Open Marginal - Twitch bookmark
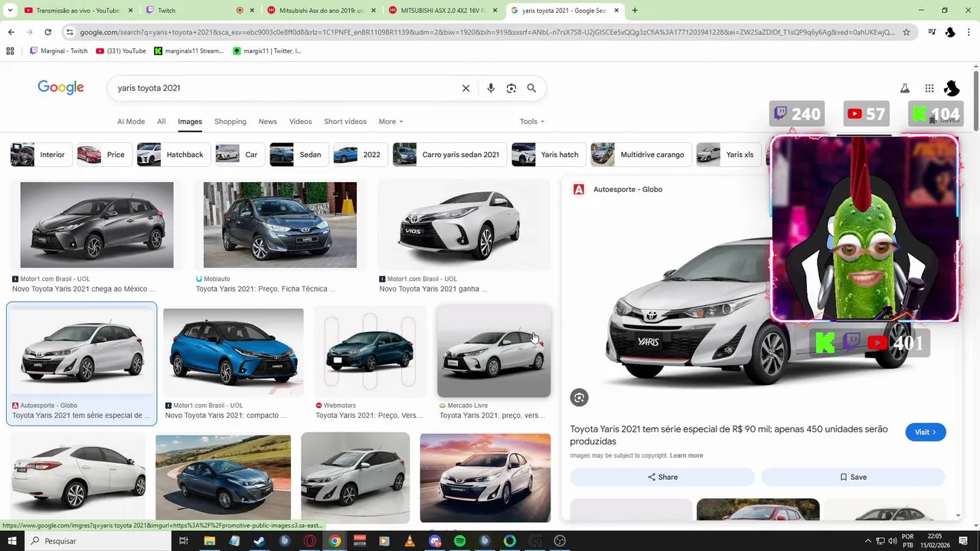980x551 pixels. 58,51
